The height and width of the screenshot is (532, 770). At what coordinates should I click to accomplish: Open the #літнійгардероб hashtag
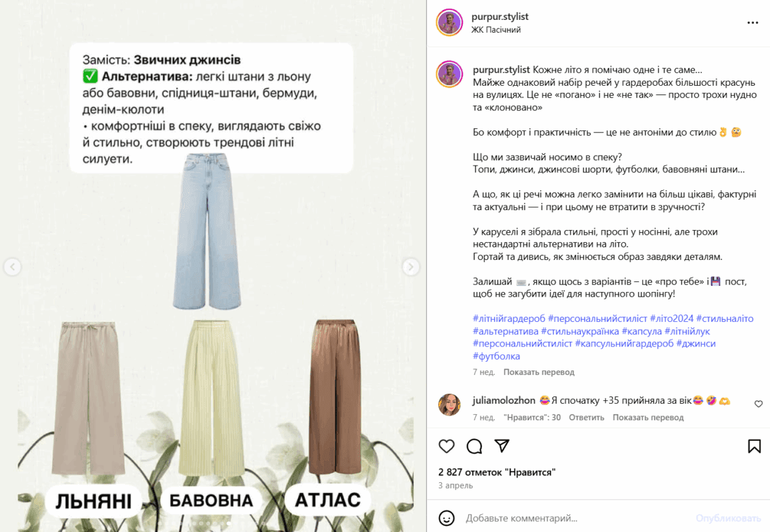pyautogui.click(x=509, y=319)
